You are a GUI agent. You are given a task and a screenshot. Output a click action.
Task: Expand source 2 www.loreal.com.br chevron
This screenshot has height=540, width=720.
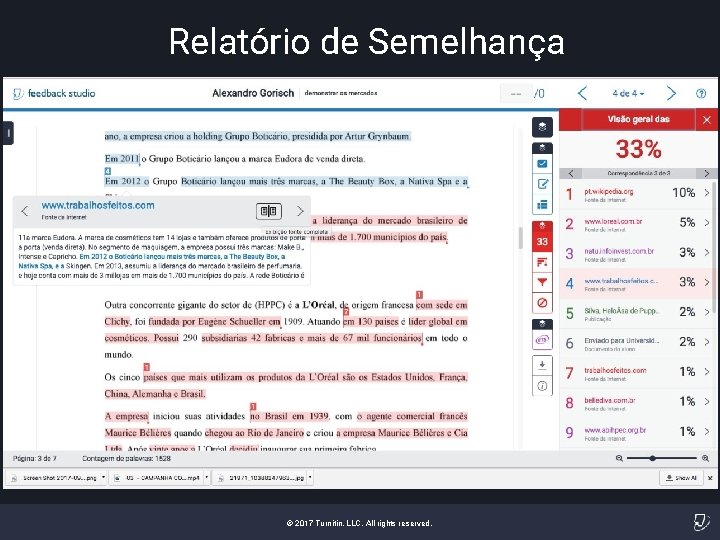tap(707, 223)
